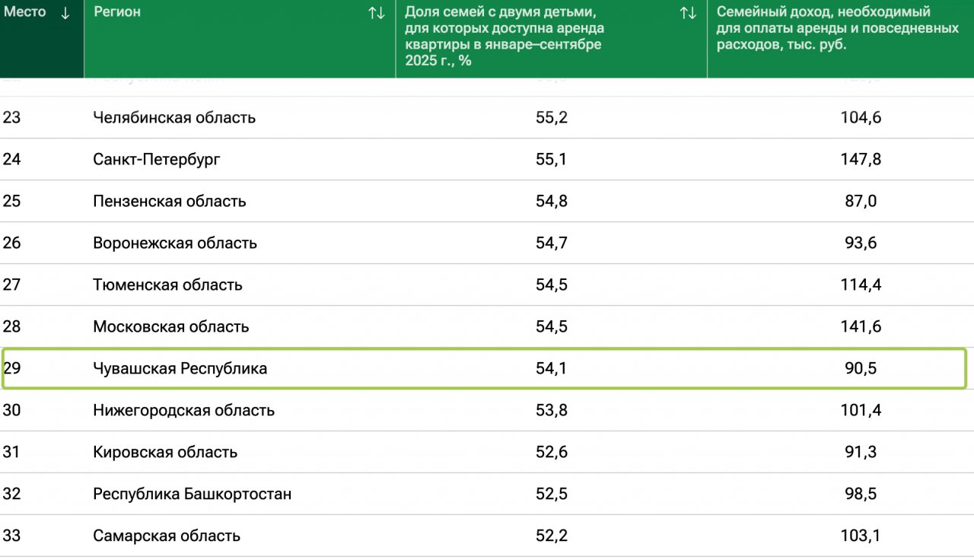Click sort arrows icon in Доля семей header
This screenshot has height=560, width=974.
pyautogui.click(x=688, y=13)
